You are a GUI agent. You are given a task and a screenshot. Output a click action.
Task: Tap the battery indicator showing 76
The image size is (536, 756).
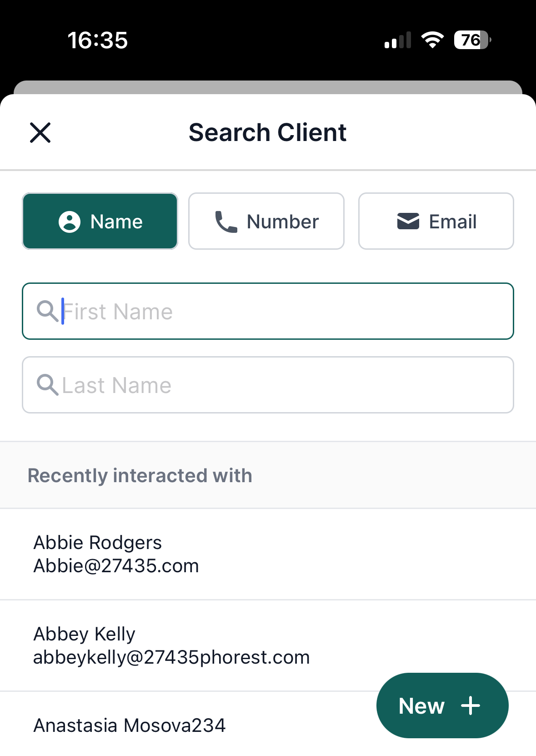pos(472,40)
